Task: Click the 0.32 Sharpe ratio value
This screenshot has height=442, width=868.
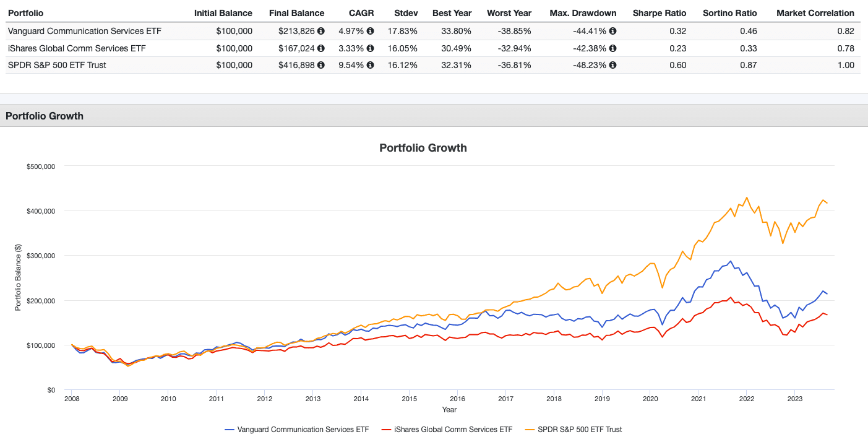Action: coord(679,32)
